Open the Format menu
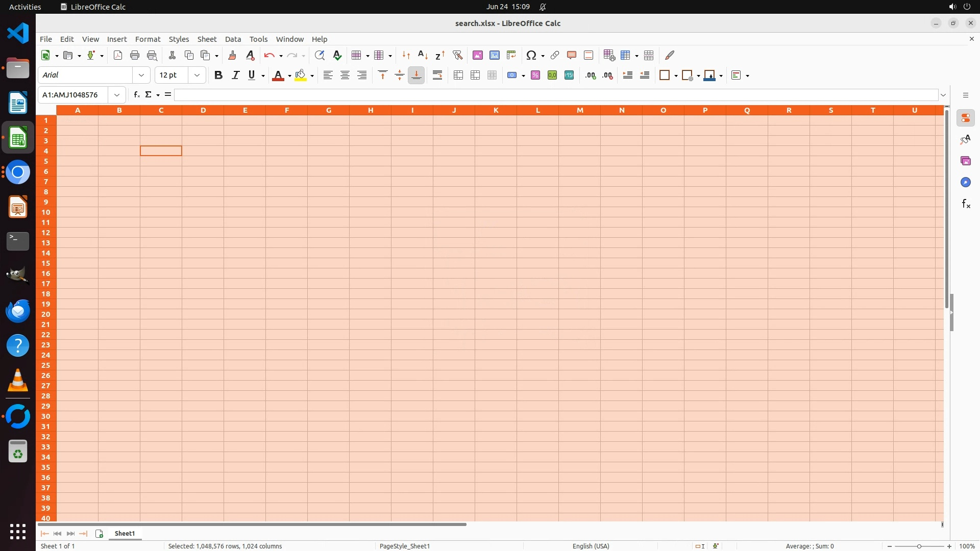The height and width of the screenshot is (551, 980). (x=148, y=39)
